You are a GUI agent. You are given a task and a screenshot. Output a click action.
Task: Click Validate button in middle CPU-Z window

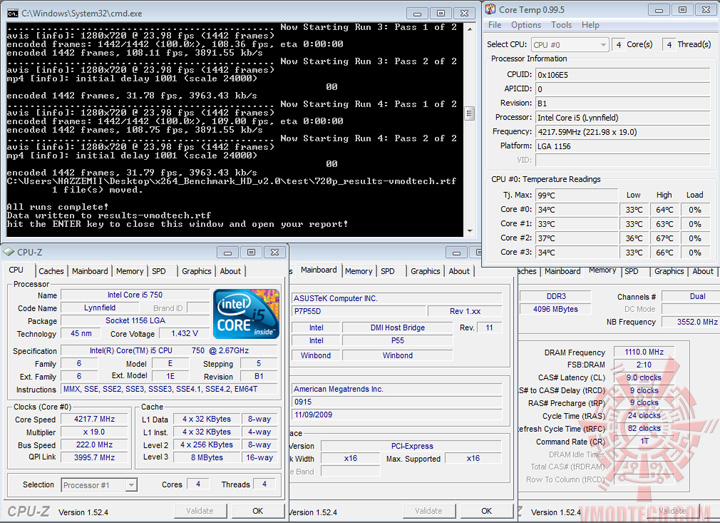429,511
